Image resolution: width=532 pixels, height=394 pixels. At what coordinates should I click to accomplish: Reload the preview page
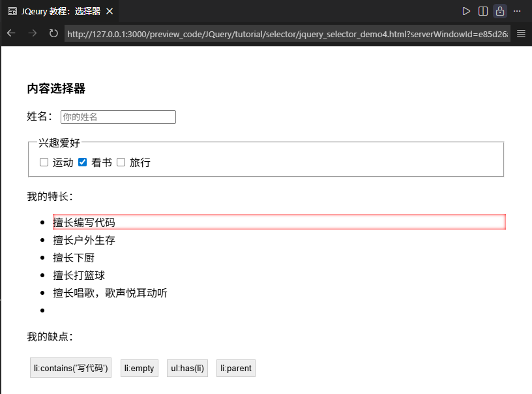[x=53, y=33]
